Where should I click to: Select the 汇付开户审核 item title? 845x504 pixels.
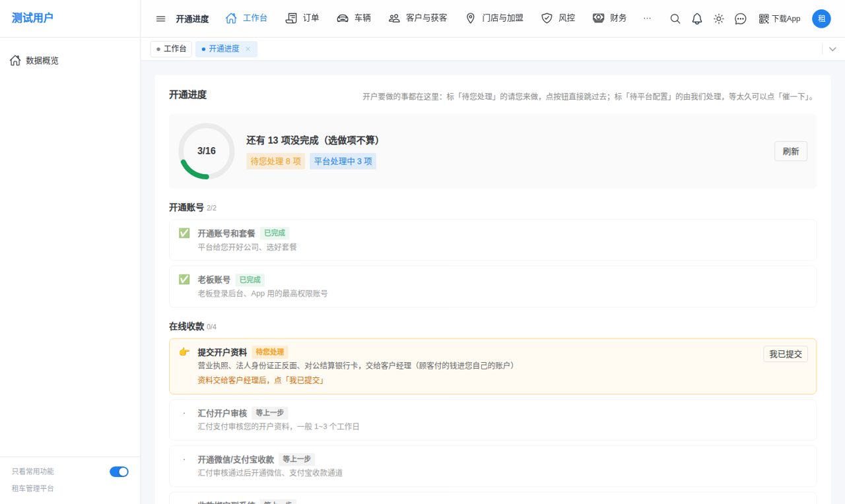[222, 414]
